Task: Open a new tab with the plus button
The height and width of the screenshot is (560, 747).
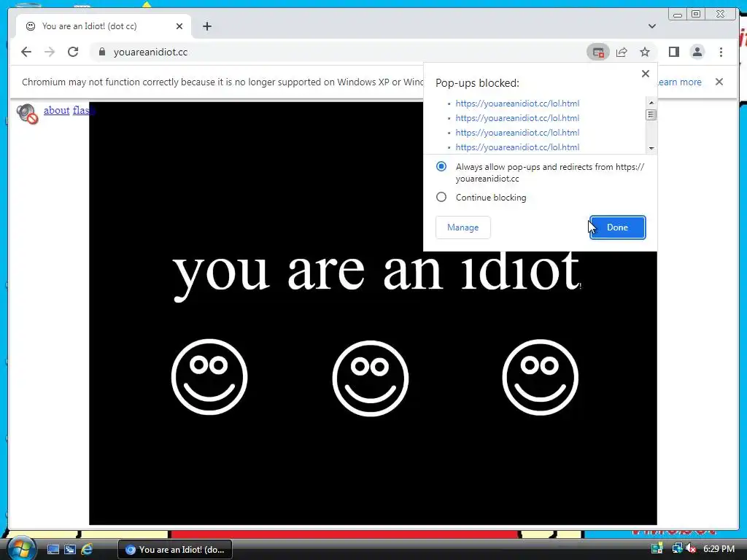Action: pos(206,26)
